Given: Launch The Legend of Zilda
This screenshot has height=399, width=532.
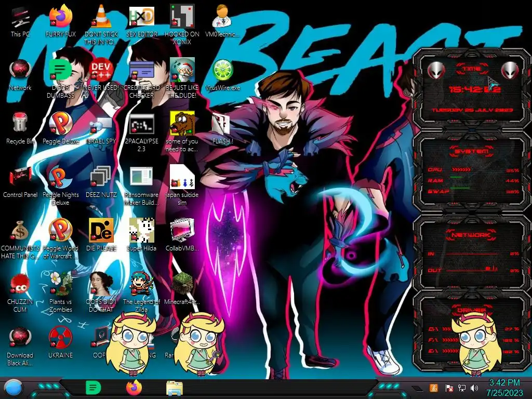Looking at the screenshot, I should click(141, 292).
